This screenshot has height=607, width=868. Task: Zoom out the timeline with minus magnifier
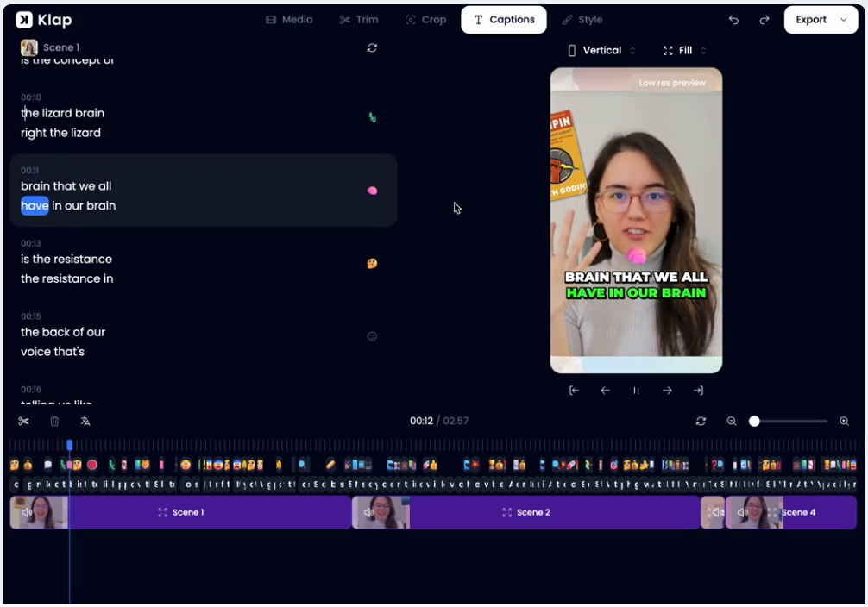(732, 422)
